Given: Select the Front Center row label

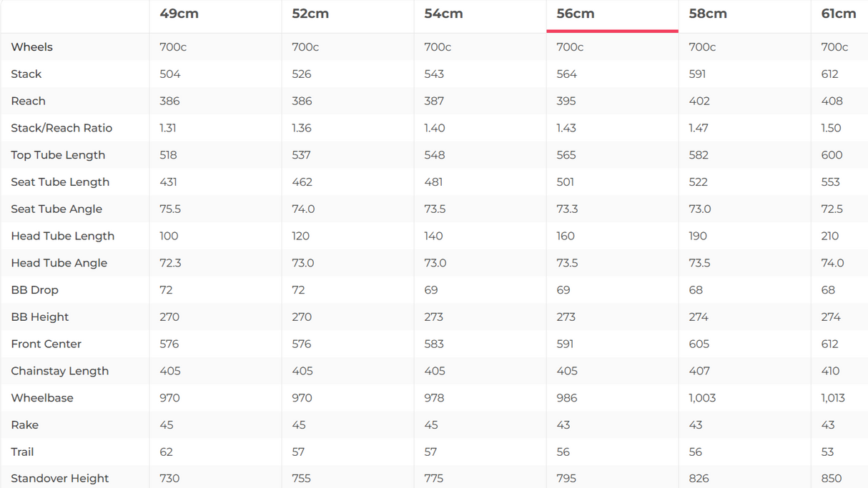Looking at the screenshot, I should click(46, 344).
